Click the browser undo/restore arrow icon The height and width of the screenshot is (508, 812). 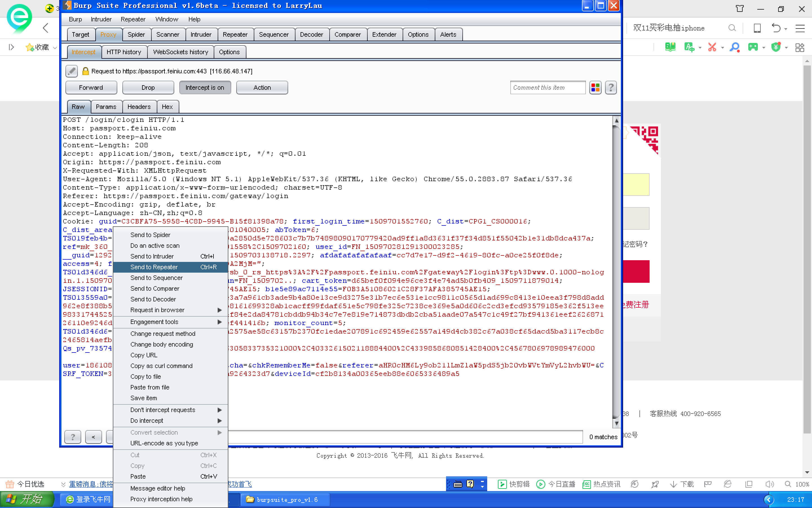776,28
